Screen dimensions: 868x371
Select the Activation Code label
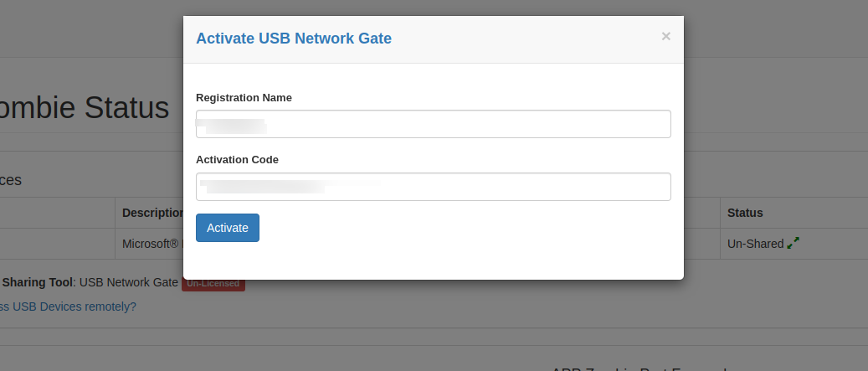[x=237, y=159]
